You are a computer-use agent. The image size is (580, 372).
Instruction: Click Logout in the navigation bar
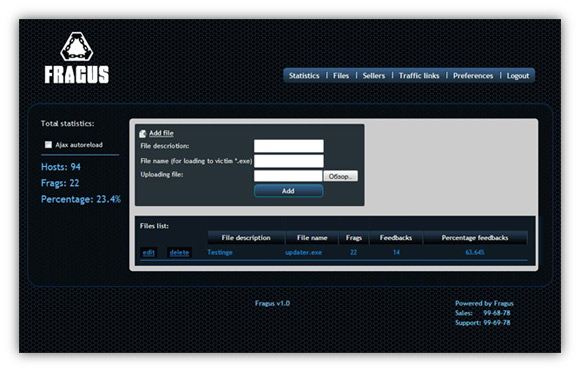[518, 75]
